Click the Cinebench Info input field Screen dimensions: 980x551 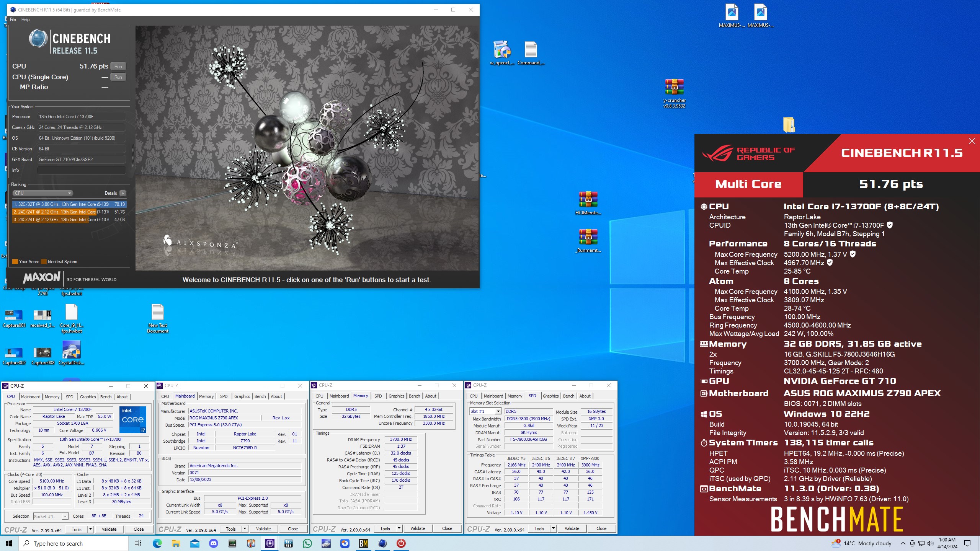pyautogui.click(x=82, y=170)
